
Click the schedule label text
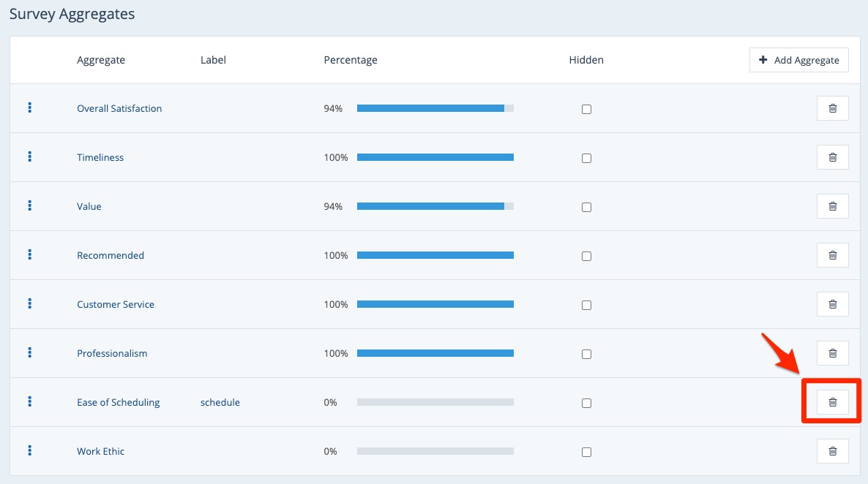[220, 403]
